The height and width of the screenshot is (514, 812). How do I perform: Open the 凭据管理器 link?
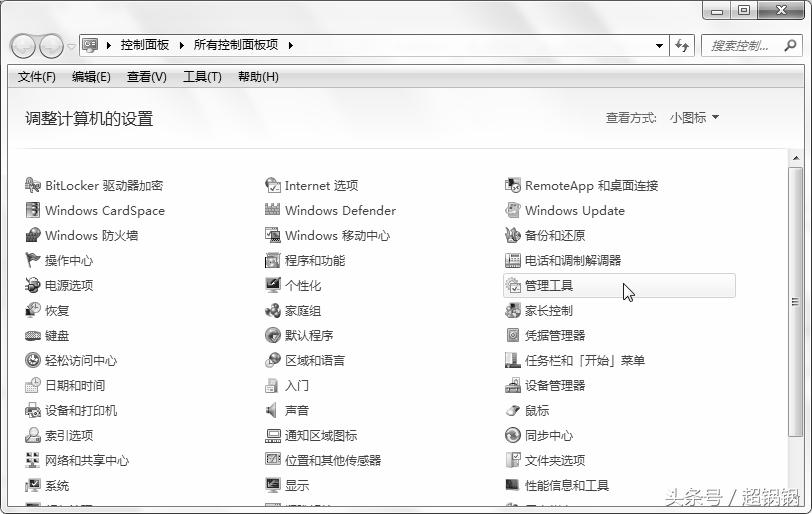pos(555,335)
